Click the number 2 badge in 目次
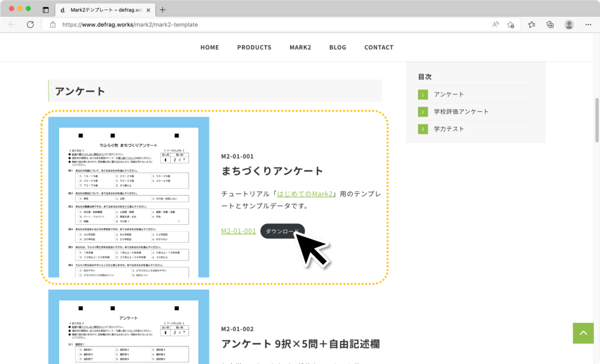Screen dimensions: 600x364 pos(423,112)
